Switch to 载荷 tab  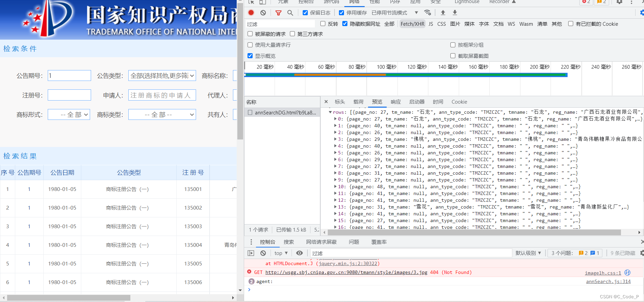[358, 102]
